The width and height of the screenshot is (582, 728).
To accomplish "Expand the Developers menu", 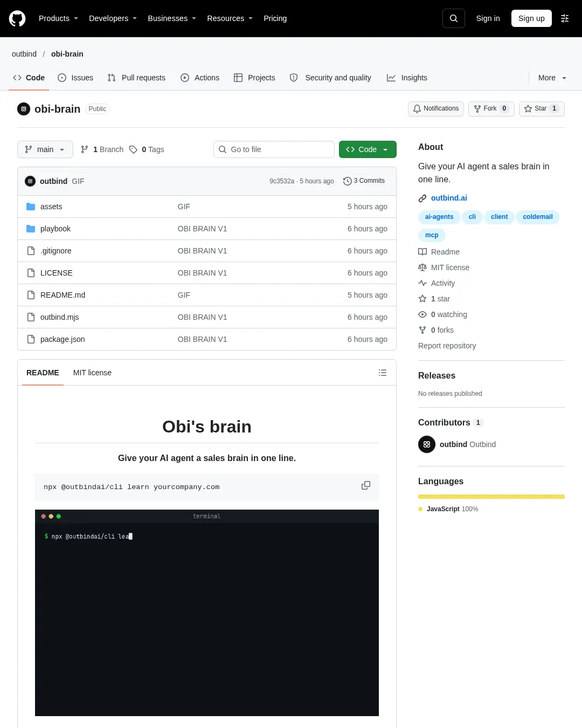I will click(113, 18).
